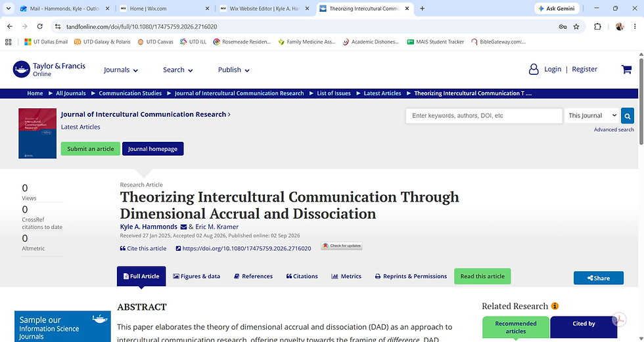Click the envelope icon next to Kyle A. Hammonds
Image resolution: width=644 pixels, height=342 pixels.
pos(183,226)
